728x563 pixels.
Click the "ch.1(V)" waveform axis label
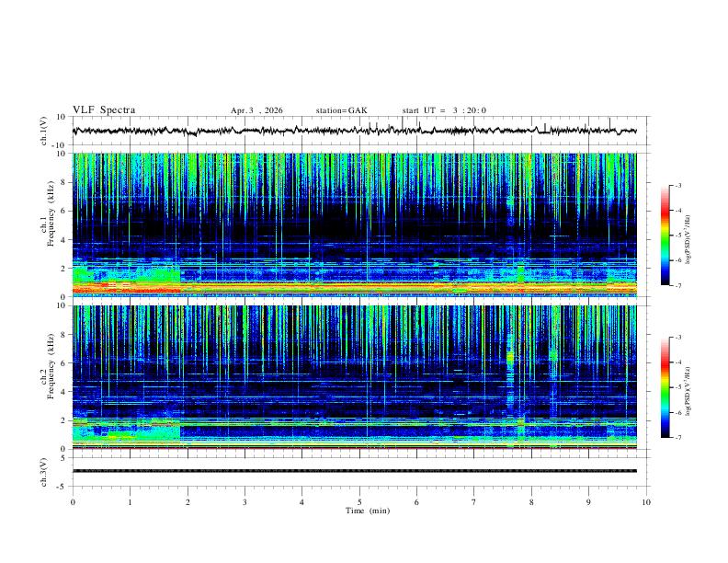[44, 131]
